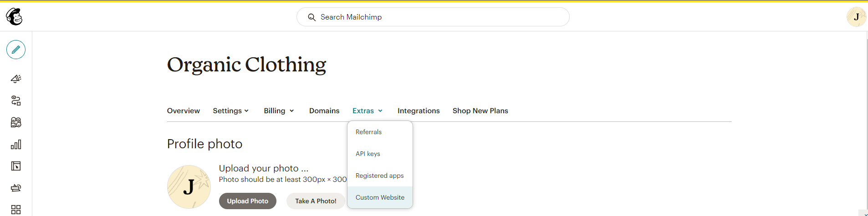The width and height of the screenshot is (868, 216).
Task: Click the Take A Photo! button
Action: point(316,201)
